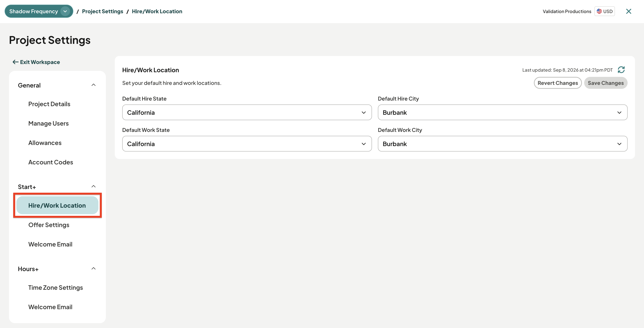The width and height of the screenshot is (644, 328).
Task: Click the Project Settings breadcrumb link
Action: (102, 11)
